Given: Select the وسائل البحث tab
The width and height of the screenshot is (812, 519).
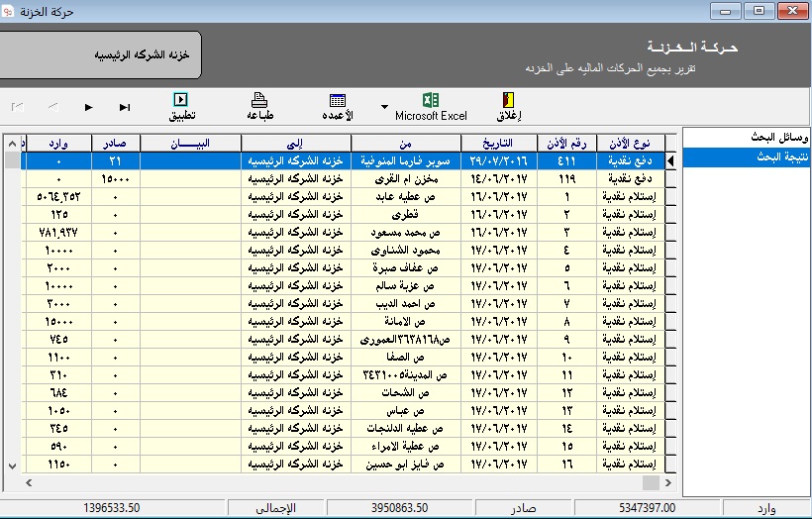Looking at the screenshot, I should (x=745, y=137).
